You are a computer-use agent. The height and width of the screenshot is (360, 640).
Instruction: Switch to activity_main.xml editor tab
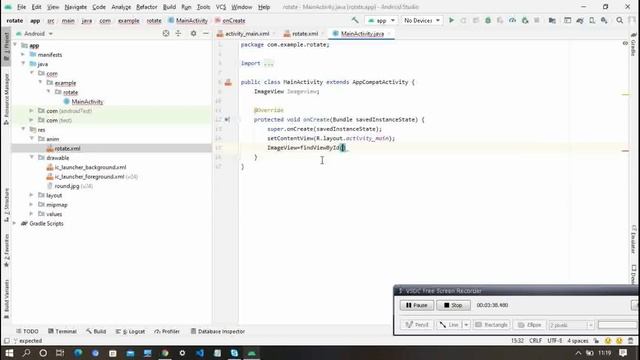click(x=247, y=33)
